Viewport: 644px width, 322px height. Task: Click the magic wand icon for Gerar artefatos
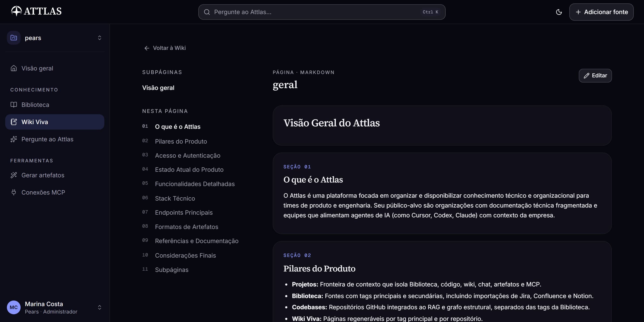(x=14, y=175)
